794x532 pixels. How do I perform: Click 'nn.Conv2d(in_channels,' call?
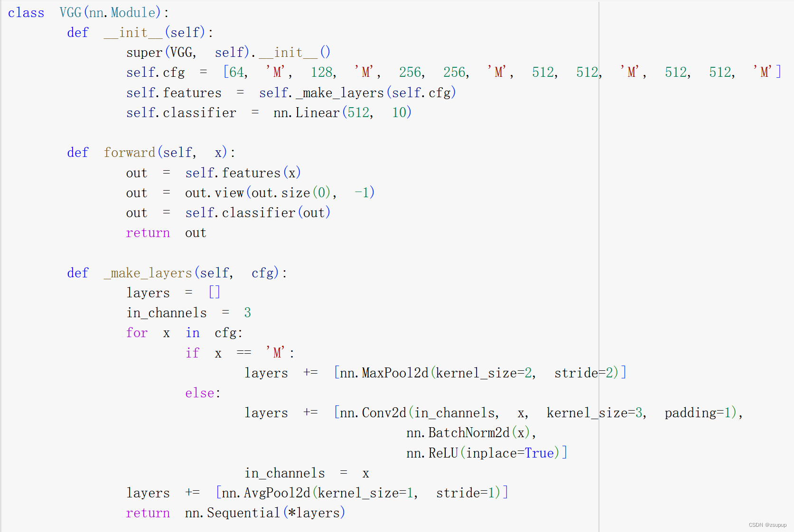(x=419, y=413)
